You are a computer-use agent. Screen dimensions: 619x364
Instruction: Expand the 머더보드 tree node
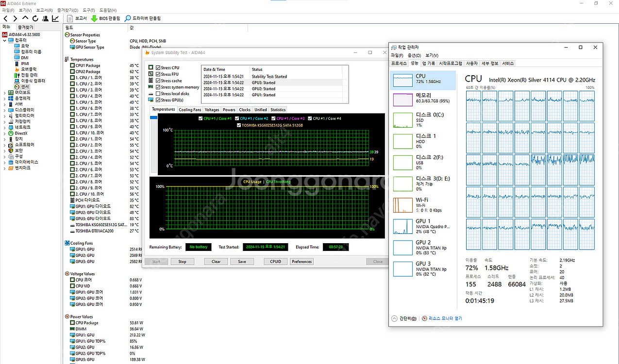tap(5, 92)
